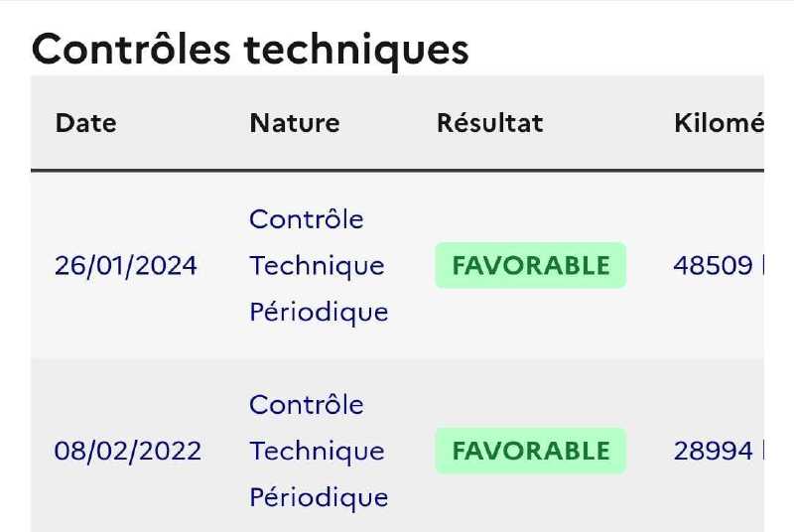Click the Contrôles techniques heading

[250, 50]
